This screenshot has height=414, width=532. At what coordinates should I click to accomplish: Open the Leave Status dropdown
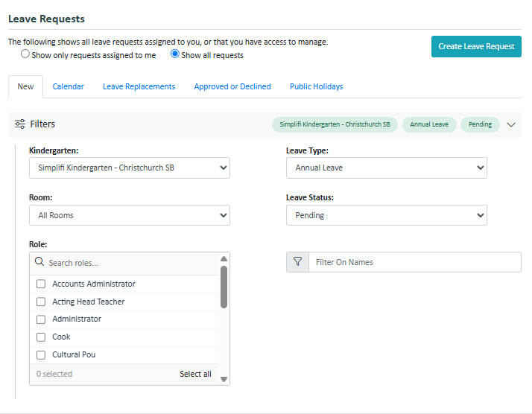pyautogui.click(x=387, y=215)
